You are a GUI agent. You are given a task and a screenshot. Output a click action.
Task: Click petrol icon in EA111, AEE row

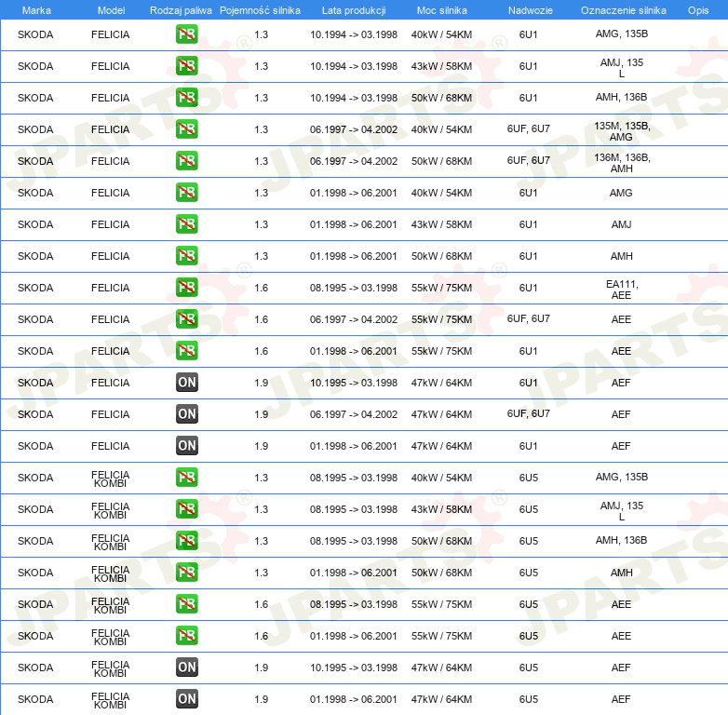tap(186, 288)
